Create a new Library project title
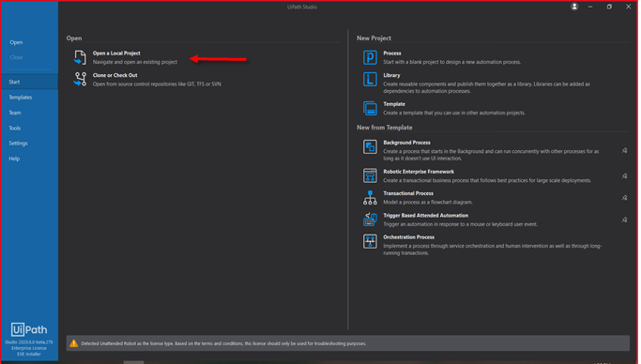Screen dimensions: 641x364 (391, 75)
